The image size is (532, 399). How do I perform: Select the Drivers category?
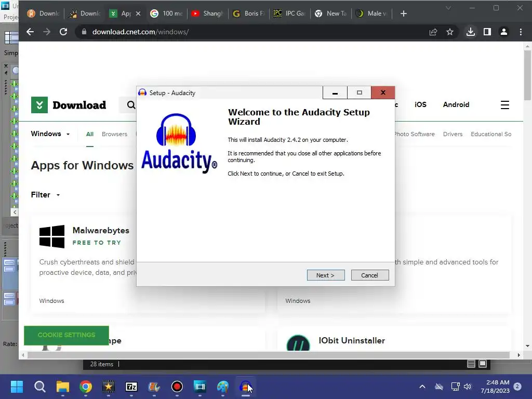(453, 134)
